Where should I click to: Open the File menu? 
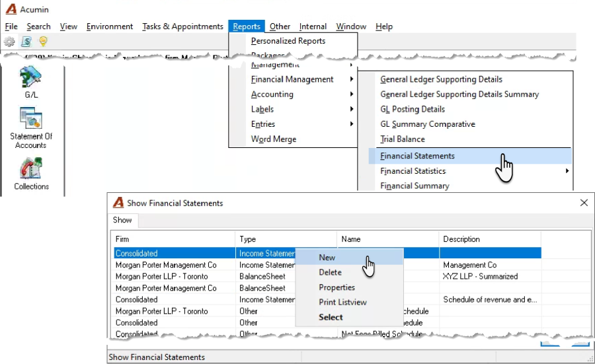point(11,26)
